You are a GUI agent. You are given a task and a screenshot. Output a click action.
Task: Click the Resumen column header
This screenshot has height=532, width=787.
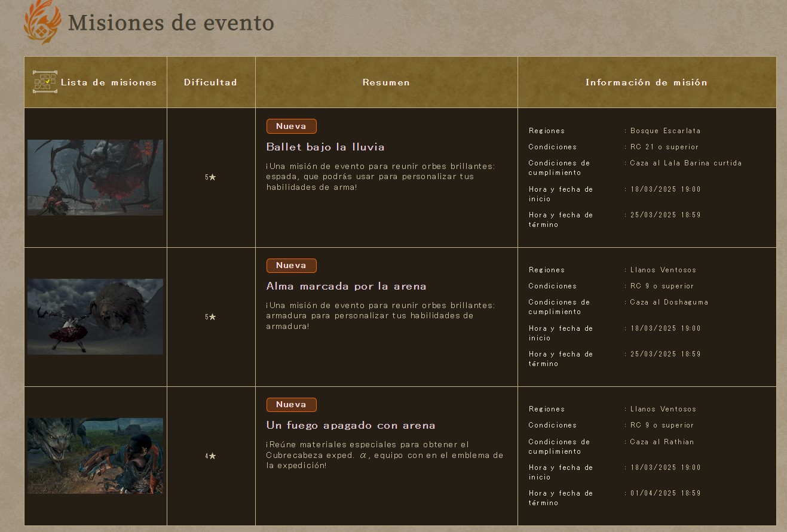pyautogui.click(x=386, y=82)
